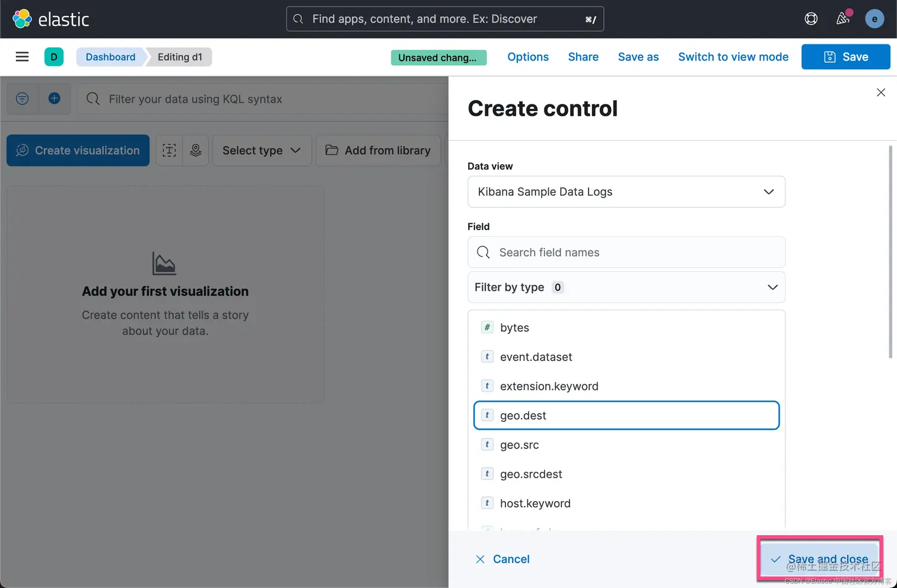
Task: Expand Filter by type dropdown
Action: (x=626, y=287)
